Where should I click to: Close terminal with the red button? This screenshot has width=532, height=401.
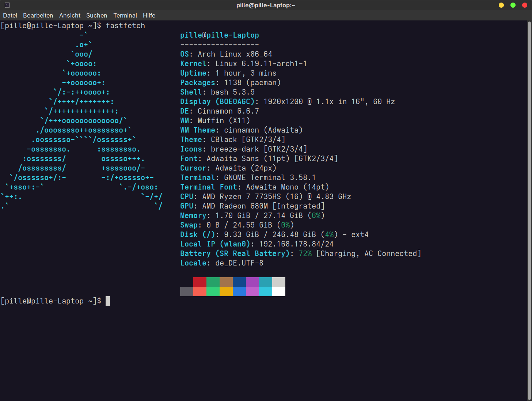[x=525, y=5]
